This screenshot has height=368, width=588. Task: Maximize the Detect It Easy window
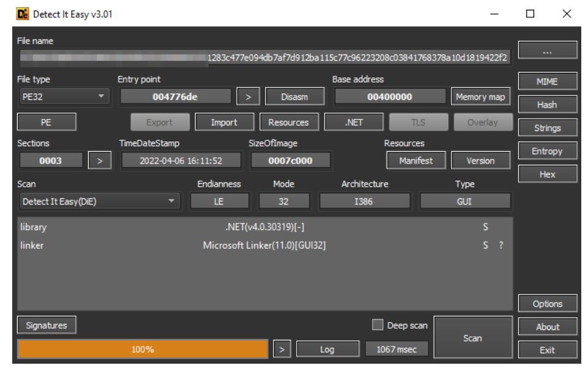[530, 14]
